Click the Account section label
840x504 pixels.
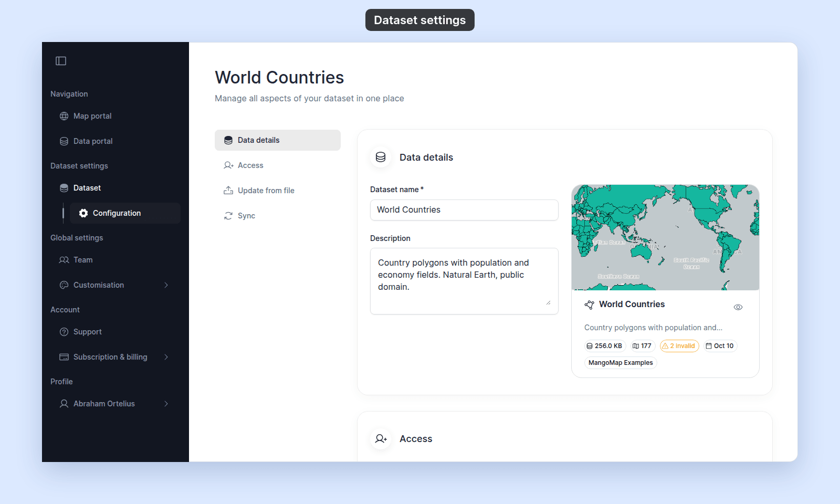[65, 310]
